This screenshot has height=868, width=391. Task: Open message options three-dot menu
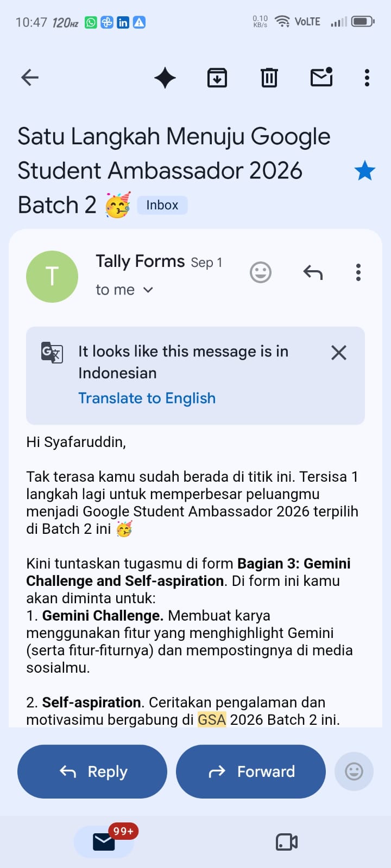[358, 272]
